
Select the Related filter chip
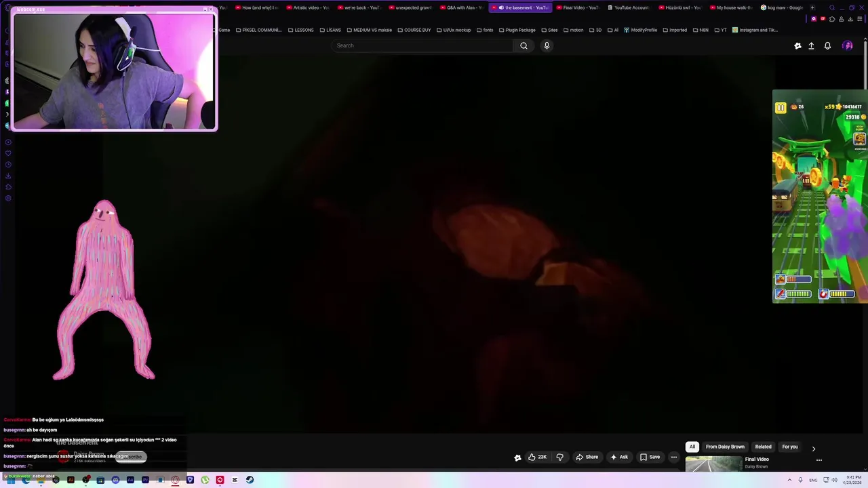[763, 447]
